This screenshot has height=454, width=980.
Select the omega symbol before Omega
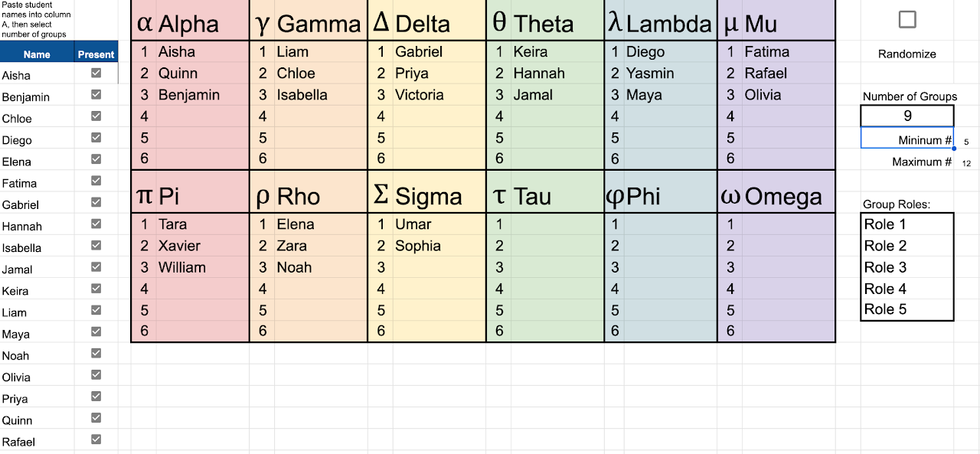[730, 195]
